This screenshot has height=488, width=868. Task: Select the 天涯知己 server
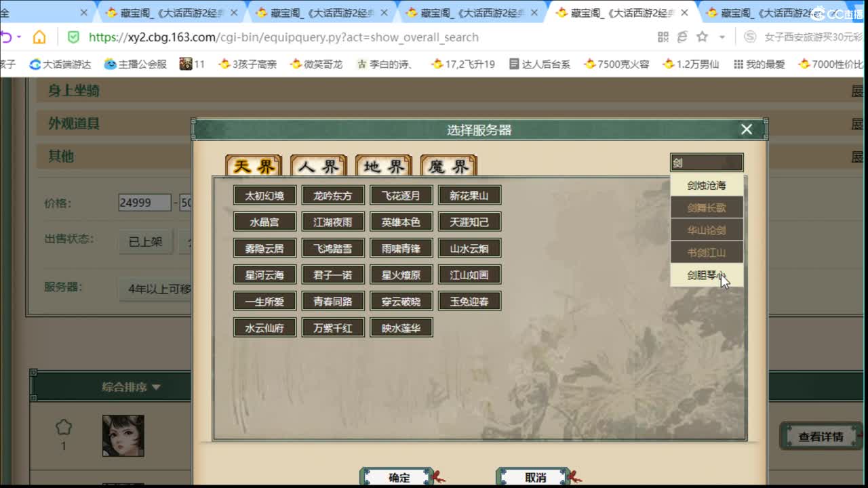click(x=469, y=222)
